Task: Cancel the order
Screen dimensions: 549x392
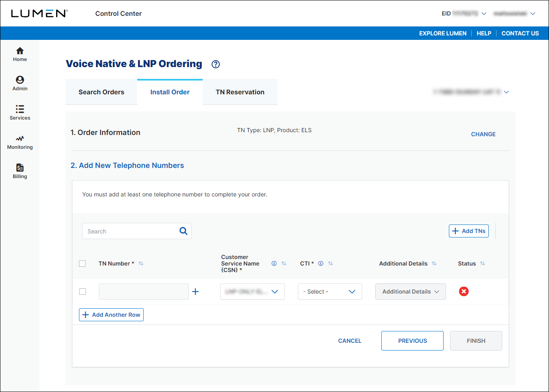Action: [x=350, y=341]
